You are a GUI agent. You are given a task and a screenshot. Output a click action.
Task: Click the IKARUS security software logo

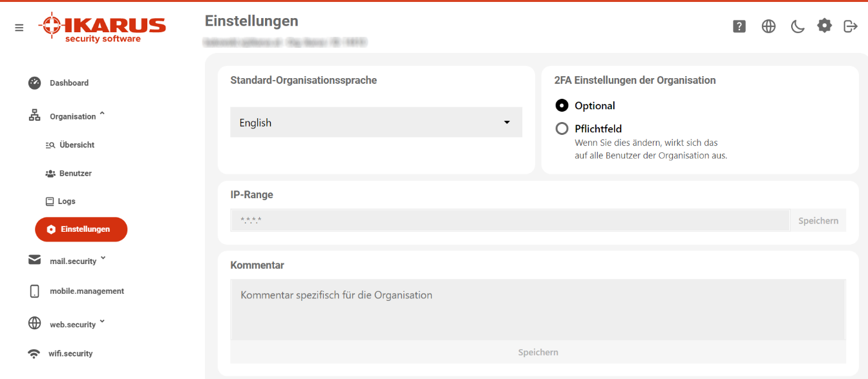[x=102, y=28]
